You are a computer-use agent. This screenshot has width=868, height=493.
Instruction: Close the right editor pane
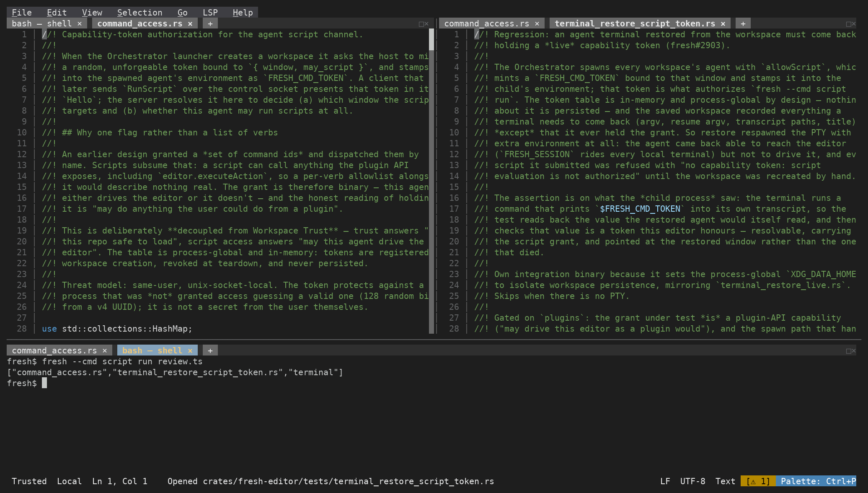tap(854, 24)
